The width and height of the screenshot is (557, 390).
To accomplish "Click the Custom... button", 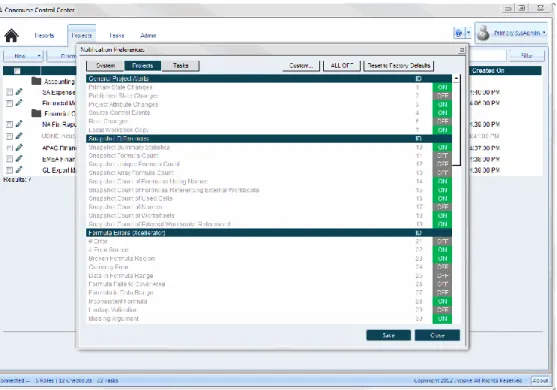I will (301, 66).
